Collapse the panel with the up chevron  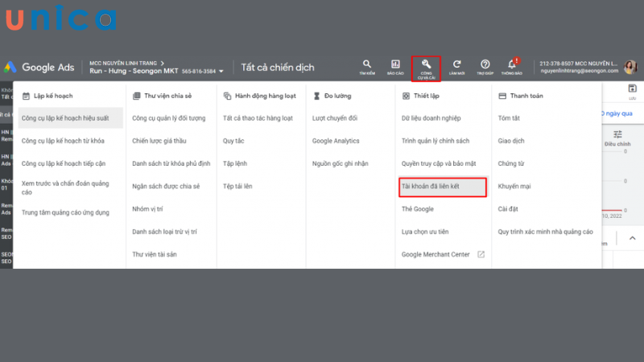point(632,238)
